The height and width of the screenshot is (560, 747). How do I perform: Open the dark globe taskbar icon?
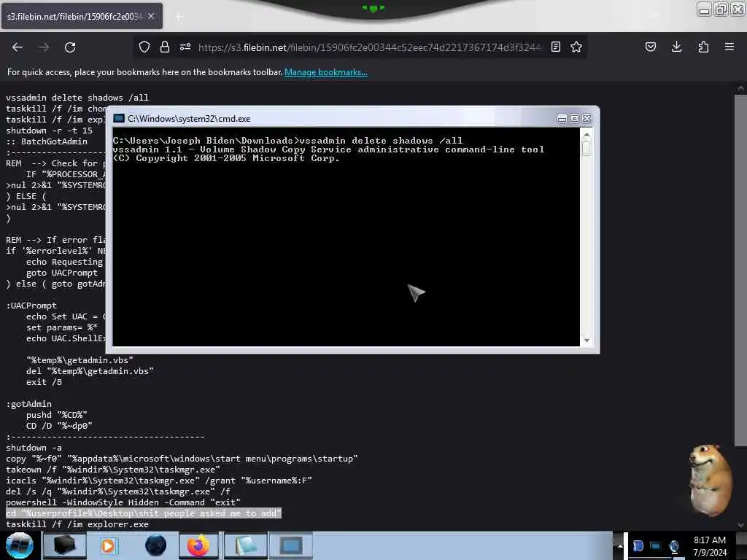(x=155, y=545)
